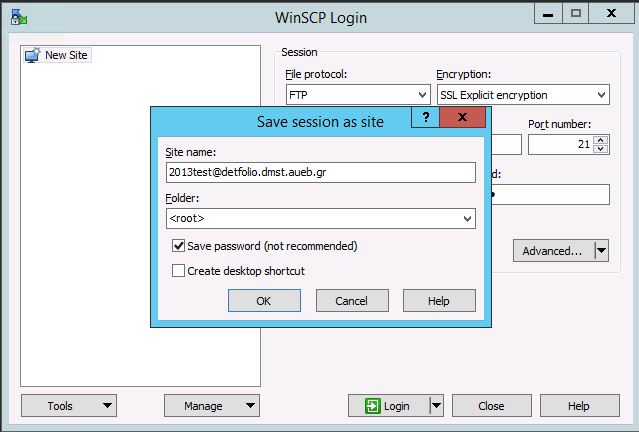Click Help button inside the dialog

click(439, 300)
